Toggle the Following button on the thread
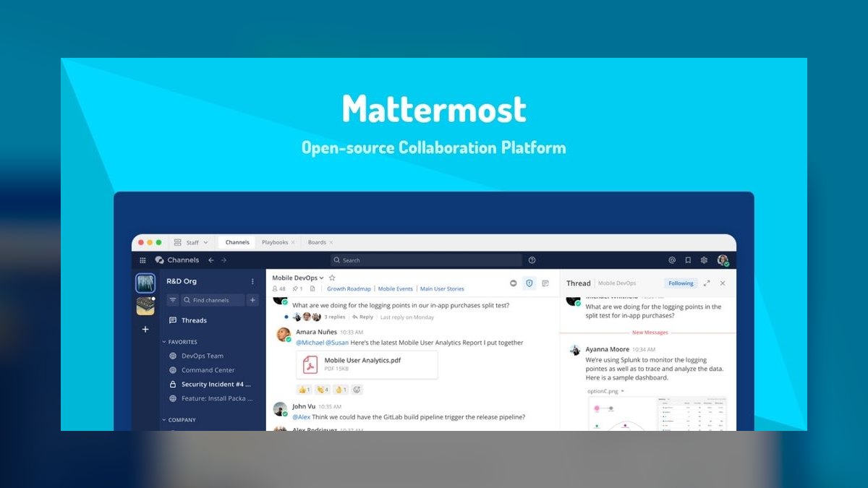The height and width of the screenshot is (488, 868). coord(681,283)
